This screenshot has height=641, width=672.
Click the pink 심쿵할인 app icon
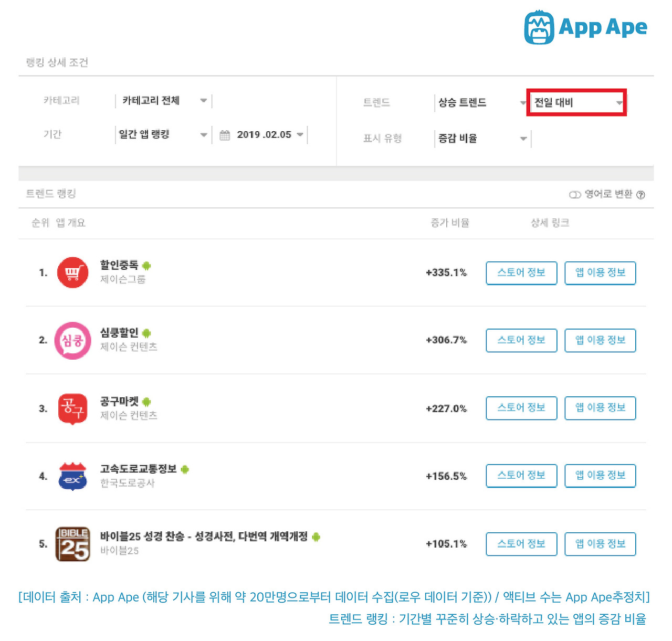(72, 341)
